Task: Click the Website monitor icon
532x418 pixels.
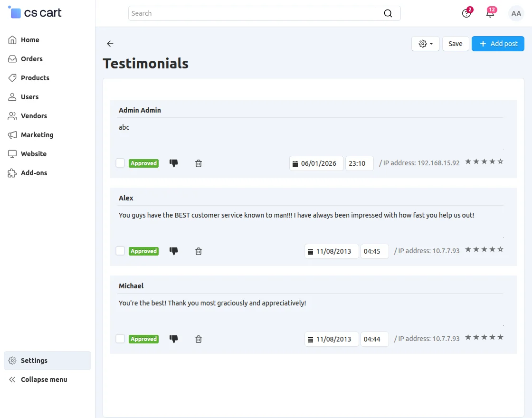Action: 12,154
